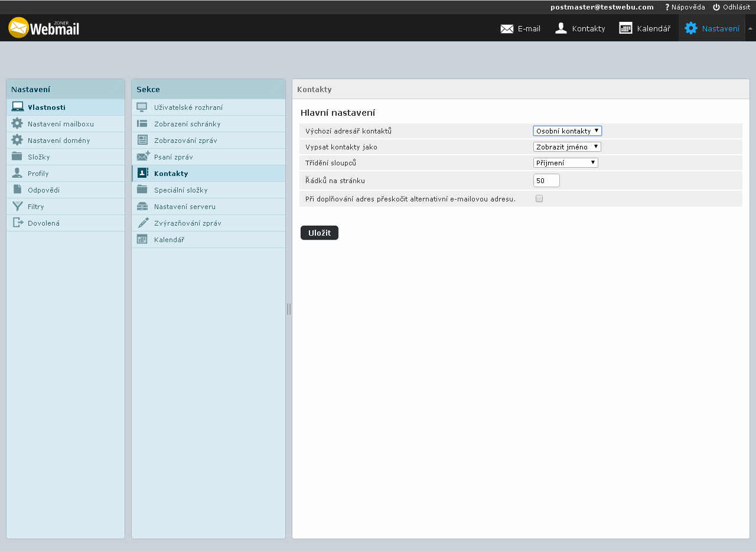The image size is (756, 551).
Task: Switch to the E-mail tab
Action: [520, 28]
